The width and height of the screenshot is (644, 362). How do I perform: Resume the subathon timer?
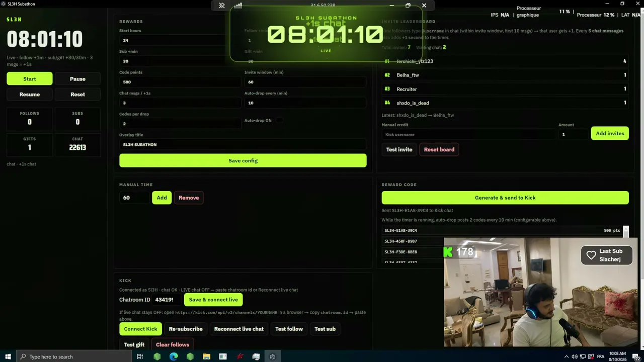pyautogui.click(x=30, y=94)
